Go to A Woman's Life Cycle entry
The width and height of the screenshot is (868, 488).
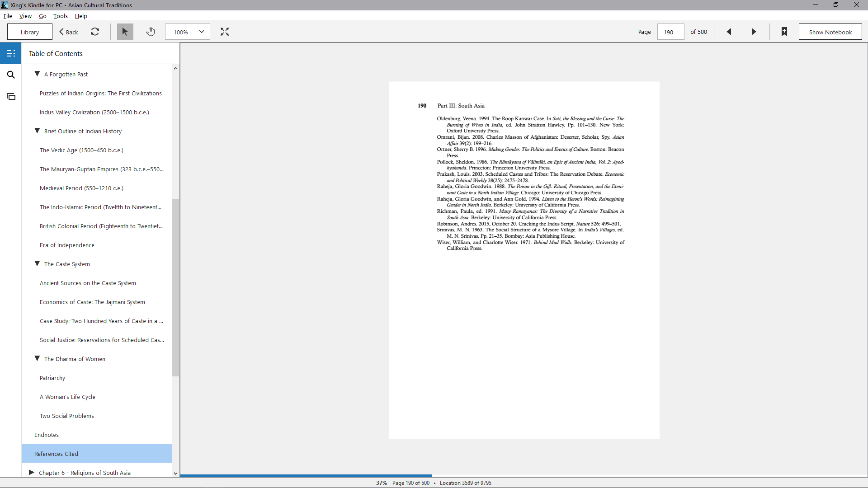[67, 397]
